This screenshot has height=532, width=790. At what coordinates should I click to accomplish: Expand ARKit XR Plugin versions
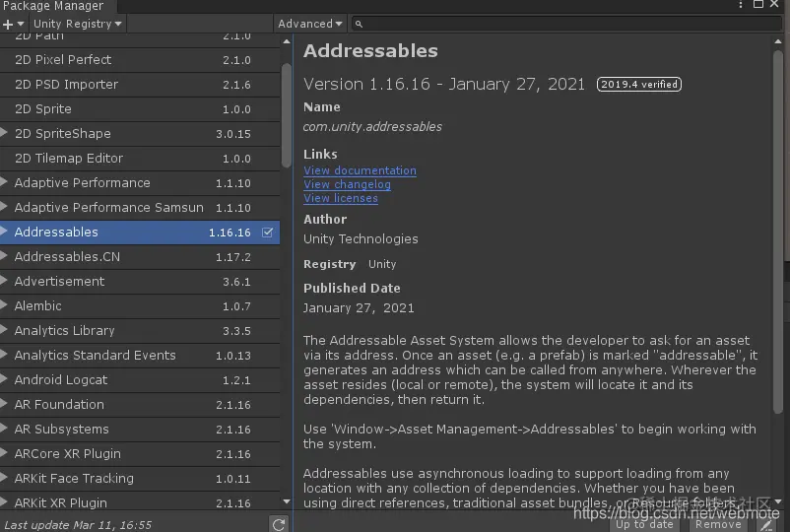4,502
